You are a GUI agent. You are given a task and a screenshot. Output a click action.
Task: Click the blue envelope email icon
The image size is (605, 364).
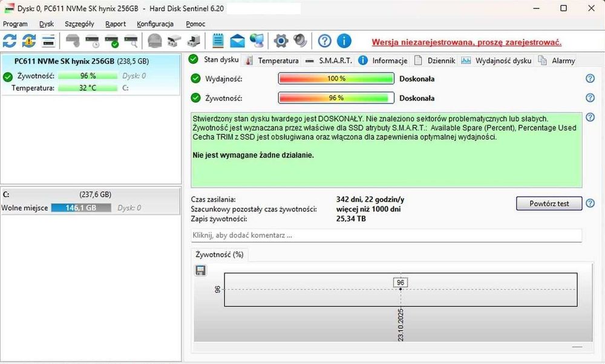(x=237, y=41)
